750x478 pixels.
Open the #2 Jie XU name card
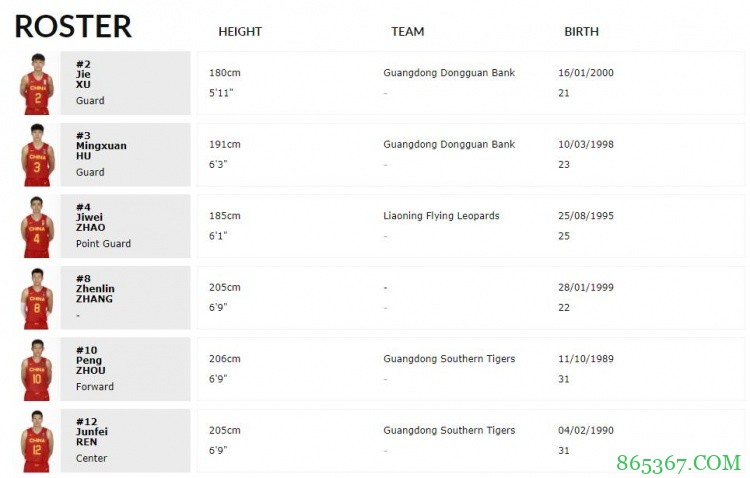pyautogui.click(x=125, y=83)
